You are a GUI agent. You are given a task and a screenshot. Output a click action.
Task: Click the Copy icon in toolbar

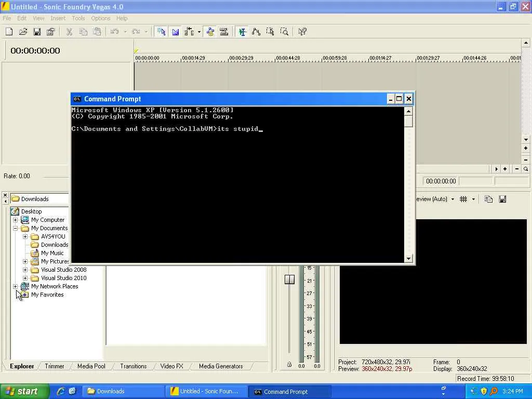click(x=83, y=32)
